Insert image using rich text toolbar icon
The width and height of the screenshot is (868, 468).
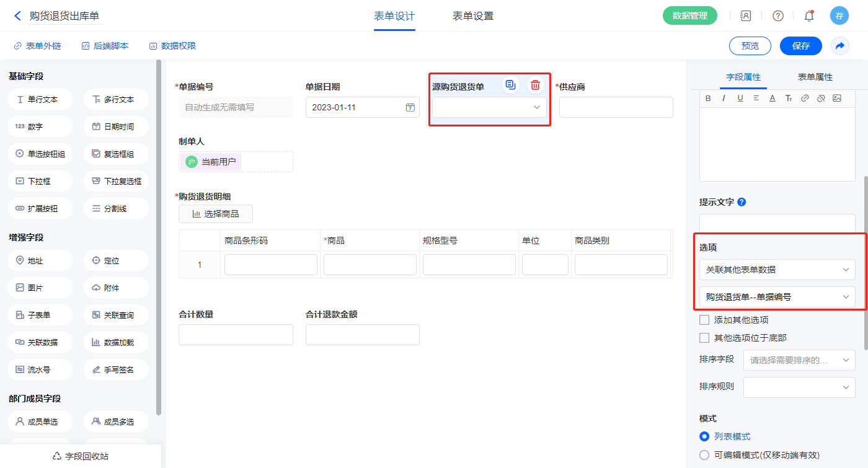[x=836, y=98]
